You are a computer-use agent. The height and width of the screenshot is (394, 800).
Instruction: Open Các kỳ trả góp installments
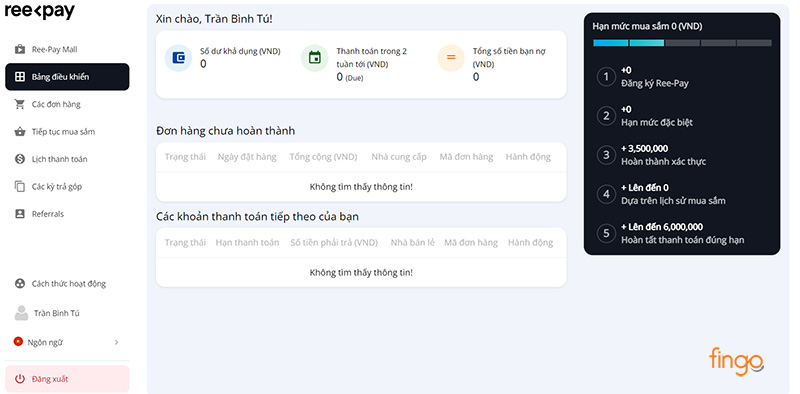(67, 186)
